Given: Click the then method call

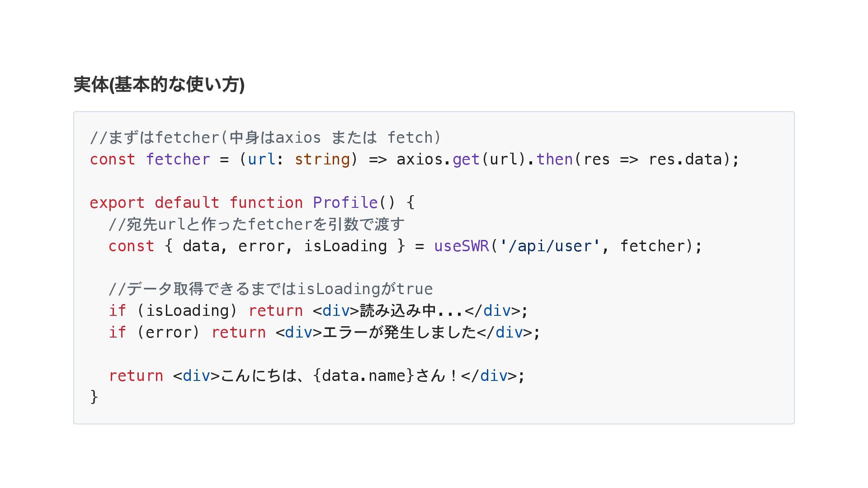Looking at the screenshot, I should pyautogui.click(x=554, y=160).
